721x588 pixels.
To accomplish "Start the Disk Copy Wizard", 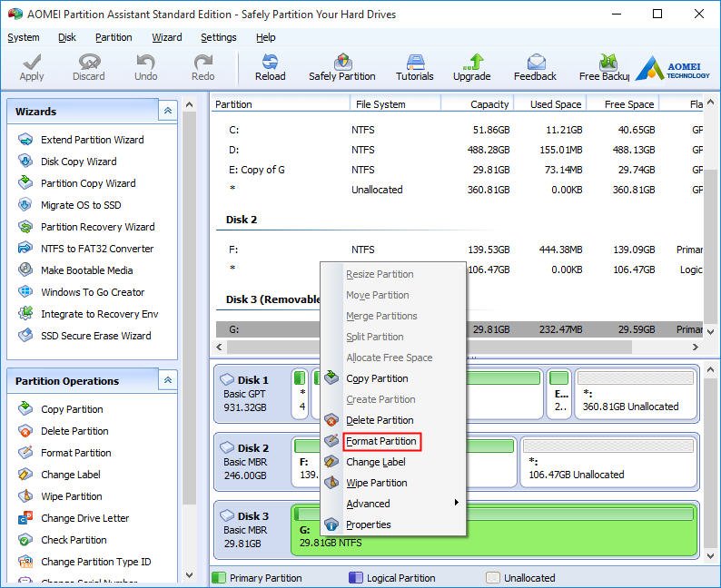I will pos(67,162).
